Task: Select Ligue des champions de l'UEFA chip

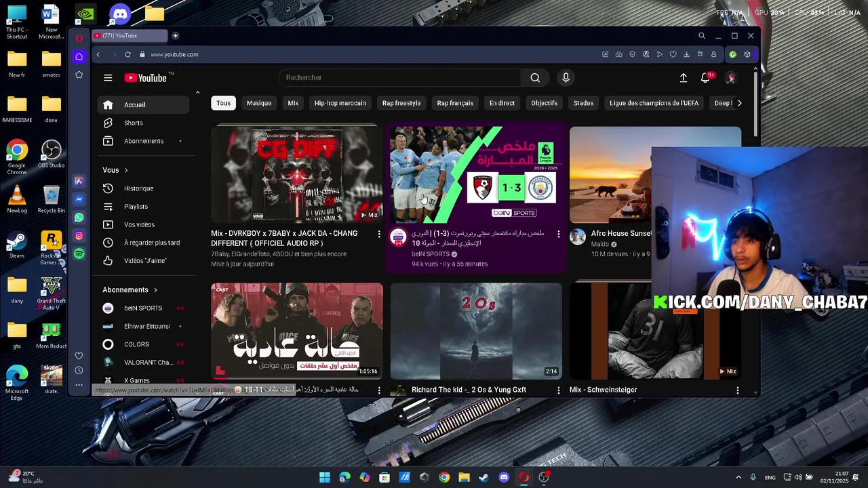Action: (654, 103)
